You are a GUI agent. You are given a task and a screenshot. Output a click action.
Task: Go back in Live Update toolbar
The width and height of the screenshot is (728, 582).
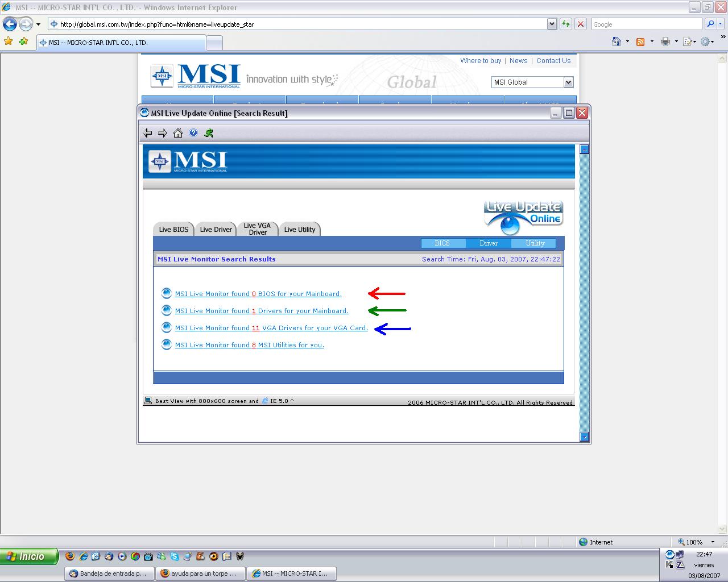tap(148, 133)
